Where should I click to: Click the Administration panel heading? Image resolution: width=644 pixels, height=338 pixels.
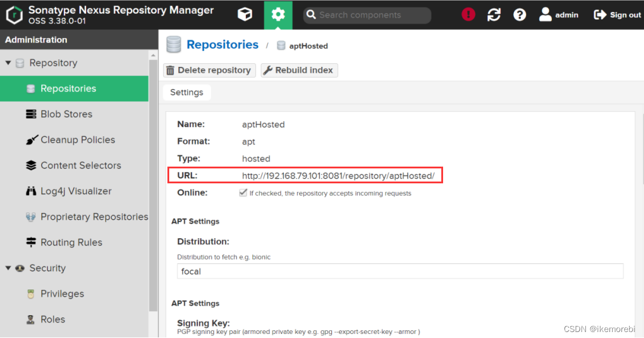coord(36,40)
